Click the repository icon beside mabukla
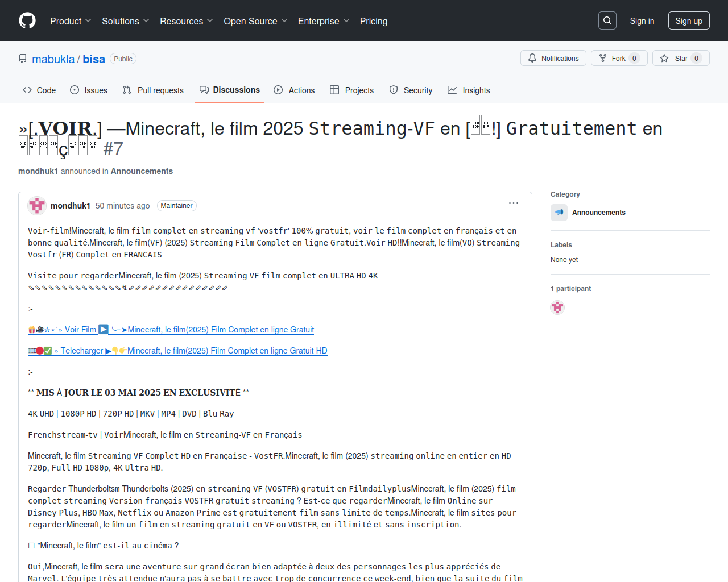 point(23,59)
